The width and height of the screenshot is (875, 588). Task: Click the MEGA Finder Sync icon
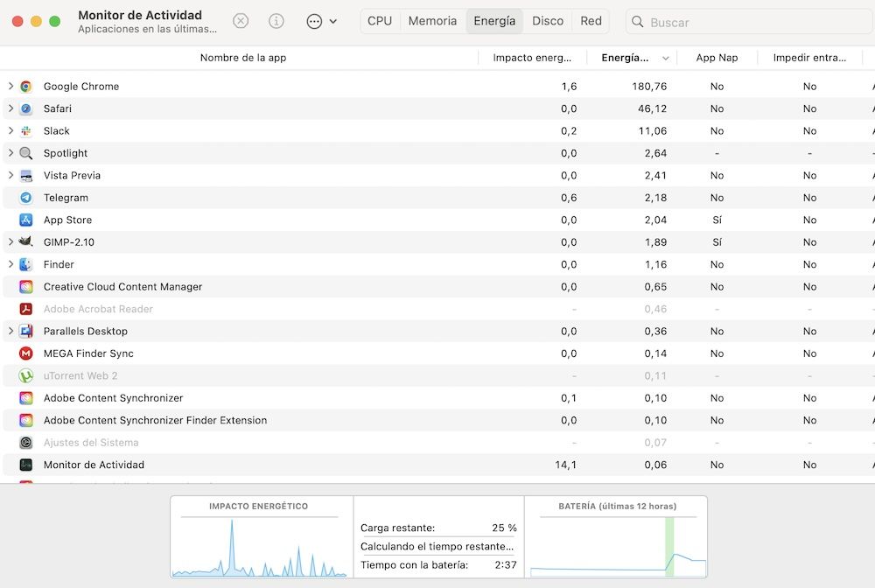26,353
